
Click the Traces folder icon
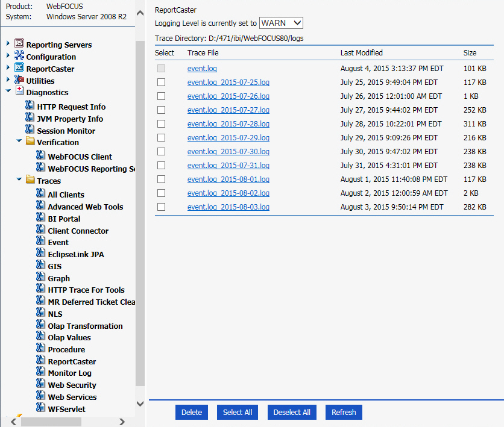coord(30,179)
